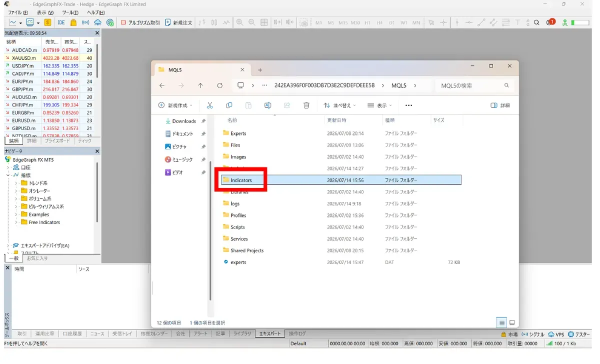
Task: Toggle the アルゴリズム取引 button
Action: (x=140, y=22)
